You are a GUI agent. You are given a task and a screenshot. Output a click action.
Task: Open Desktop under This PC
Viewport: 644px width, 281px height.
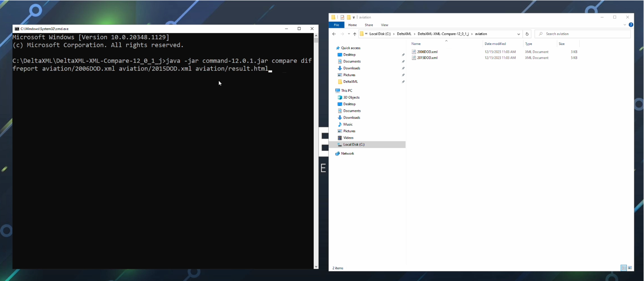click(x=349, y=104)
